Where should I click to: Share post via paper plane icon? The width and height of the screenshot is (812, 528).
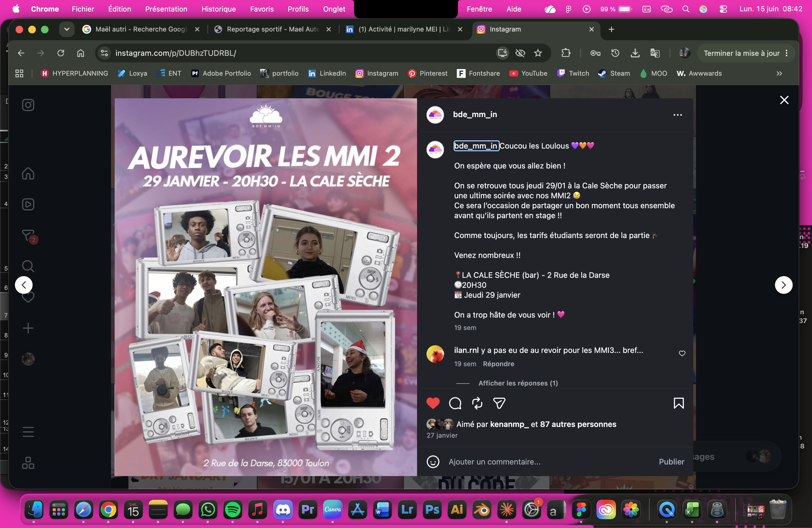[x=499, y=403]
